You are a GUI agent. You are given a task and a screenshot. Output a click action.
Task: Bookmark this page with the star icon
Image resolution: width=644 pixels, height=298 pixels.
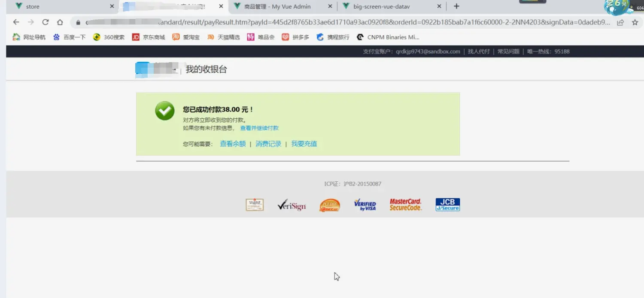pyautogui.click(x=635, y=22)
